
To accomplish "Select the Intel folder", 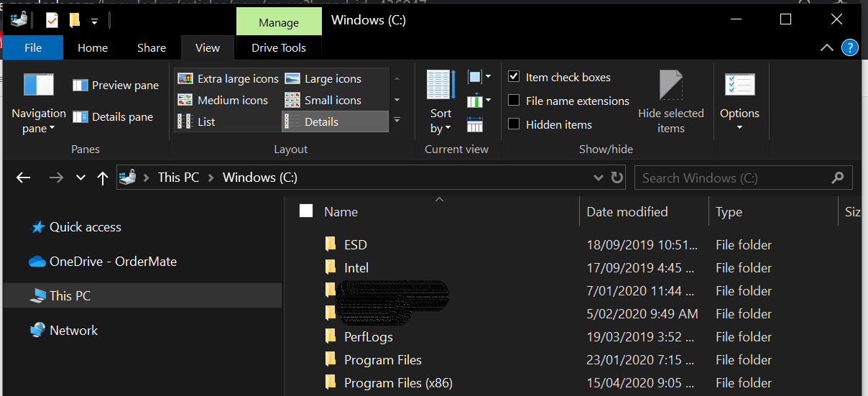I will point(356,268).
